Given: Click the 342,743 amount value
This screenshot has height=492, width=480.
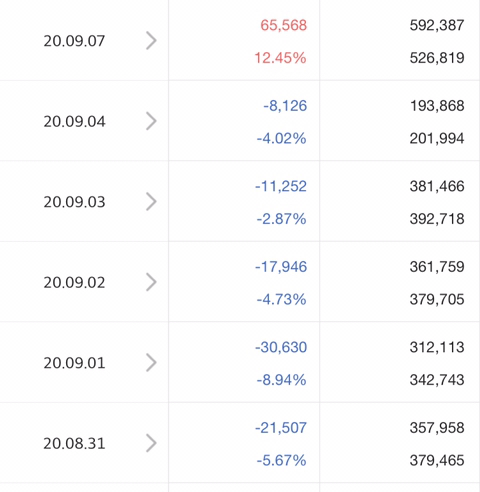Looking at the screenshot, I should (437, 380).
